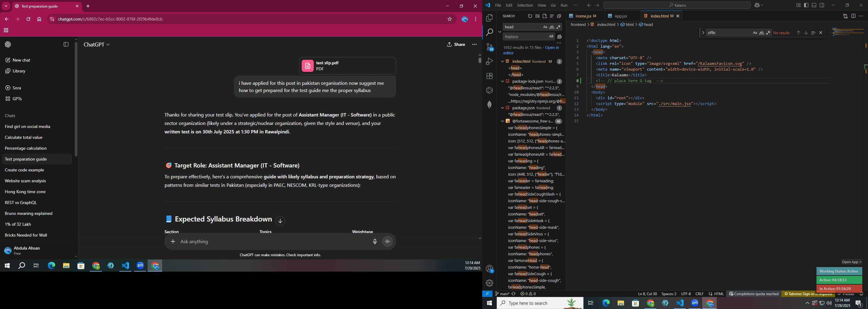Collapse package.json search results group

tap(502, 108)
